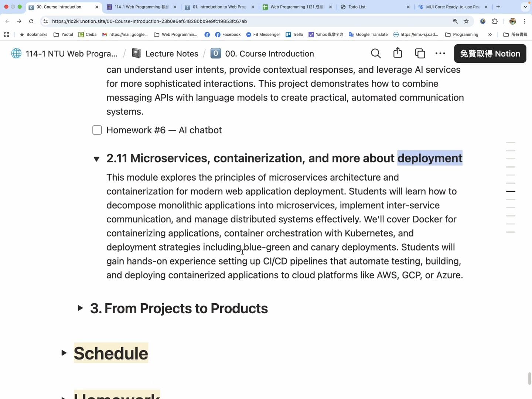This screenshot has width=532, height=399.
Task: Click the duplicate page icon
Action: coord(420,54)
